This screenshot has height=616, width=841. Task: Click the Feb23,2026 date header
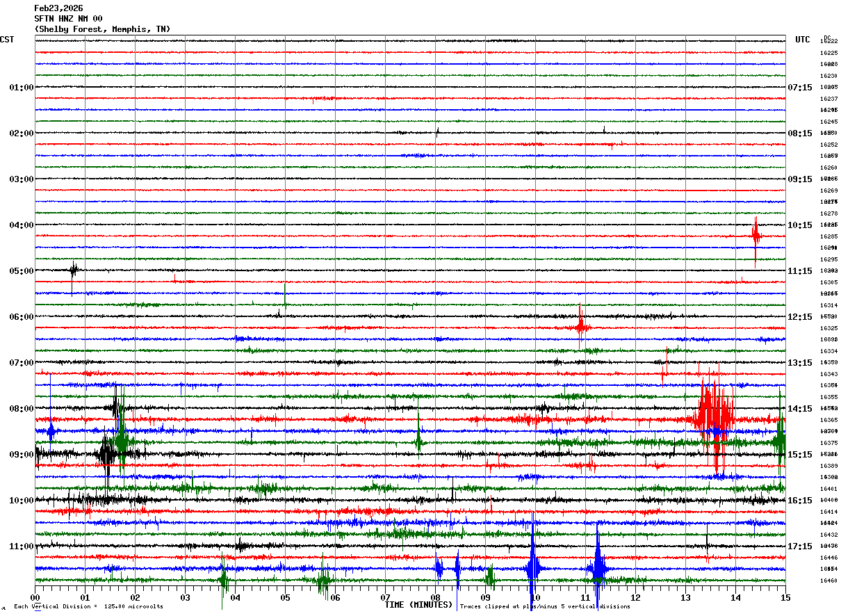tap(58, 8)
